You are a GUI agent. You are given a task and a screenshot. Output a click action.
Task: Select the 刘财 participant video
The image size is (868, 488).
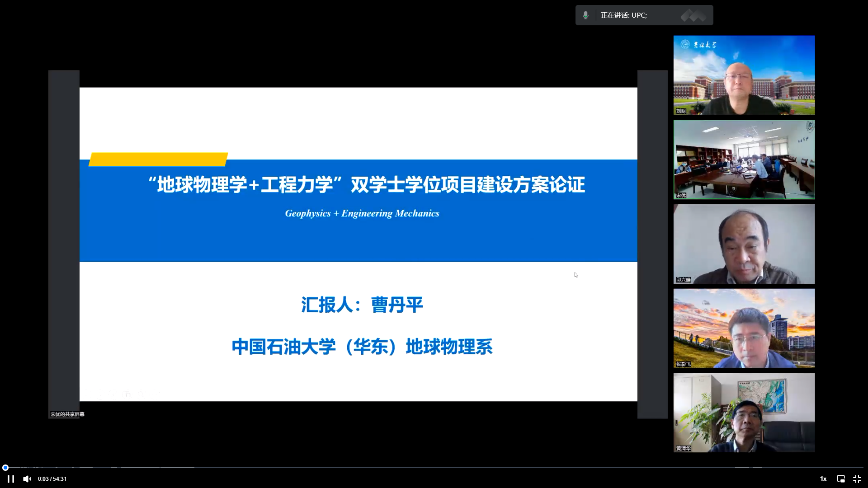tap(744, 75)
